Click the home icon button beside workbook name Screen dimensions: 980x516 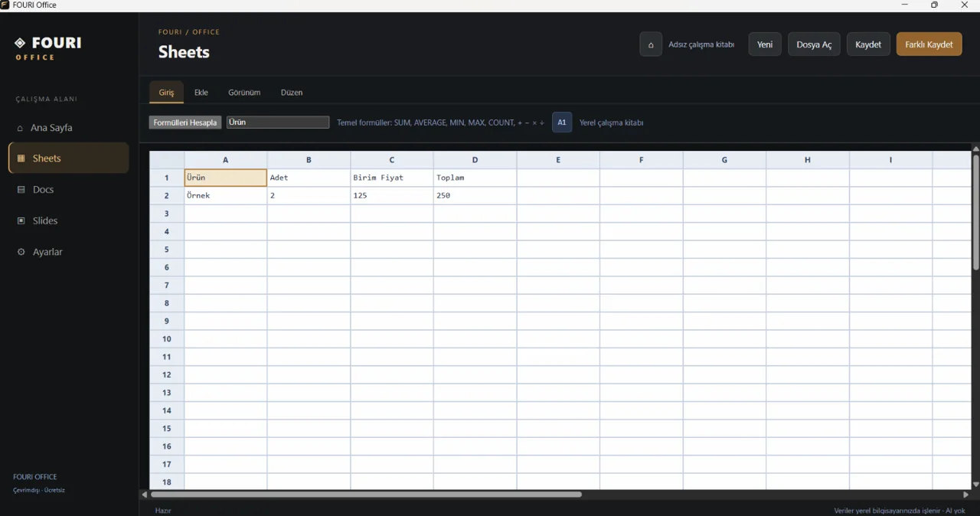tap(651, 44)
